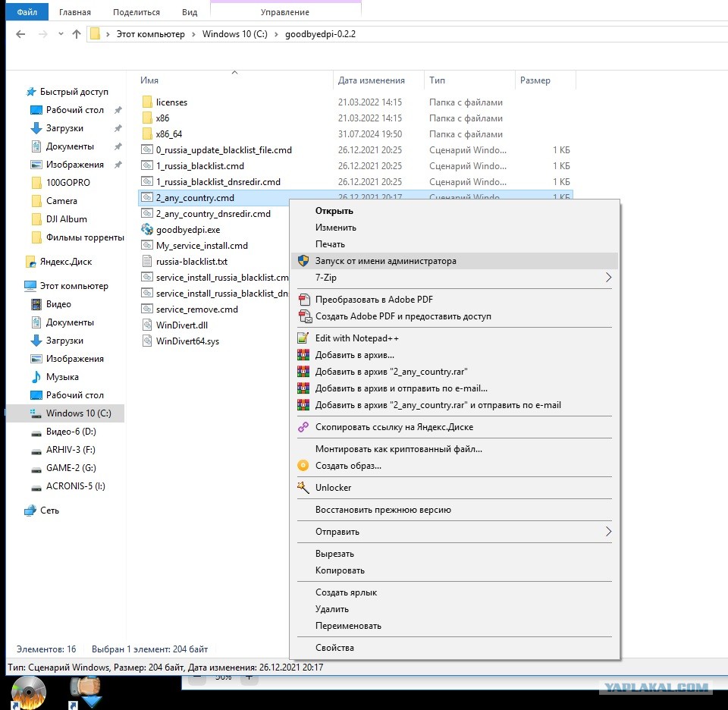Sort by the Тип column header
This screenshot has height=710, width=728.
click(x=437, y=80)
